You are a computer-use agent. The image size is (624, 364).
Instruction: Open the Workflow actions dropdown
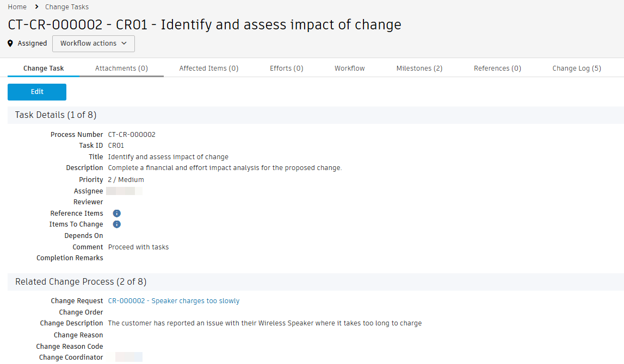(94, 43)
